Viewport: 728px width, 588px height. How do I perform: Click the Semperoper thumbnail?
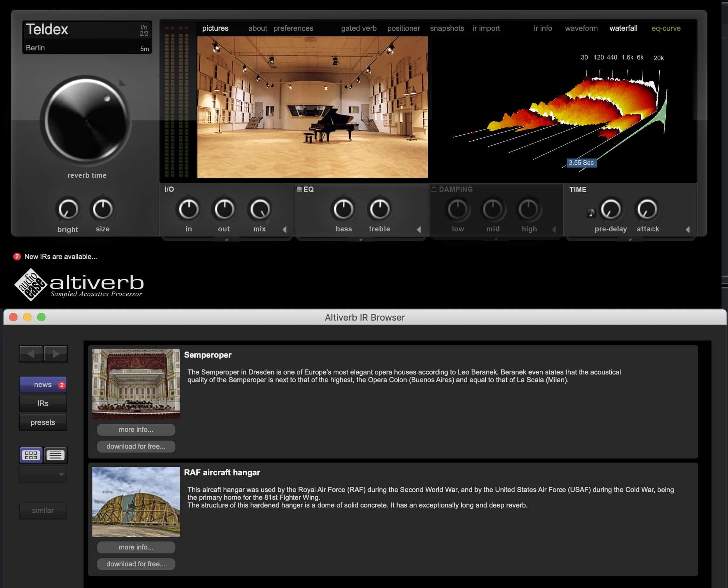point(136,384)
